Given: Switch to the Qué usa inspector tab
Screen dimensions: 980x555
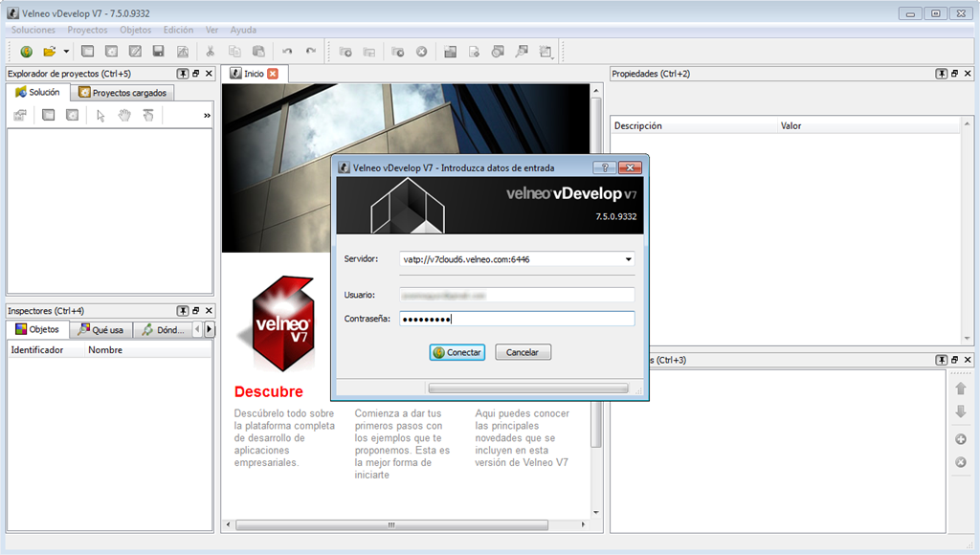Looking at the screenshot, I should pos(100,330).
